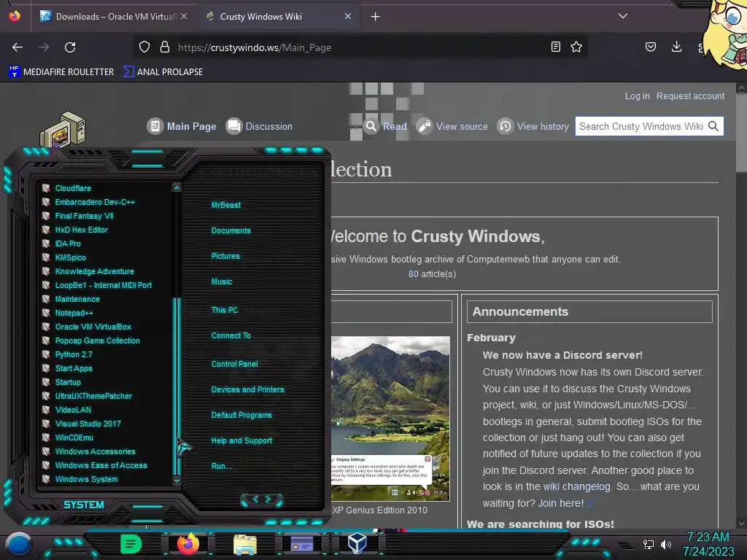Viewport: 747px width, 560px height.
Task: Bookmark this page with the star icon
Action: (x=576, y=47)
